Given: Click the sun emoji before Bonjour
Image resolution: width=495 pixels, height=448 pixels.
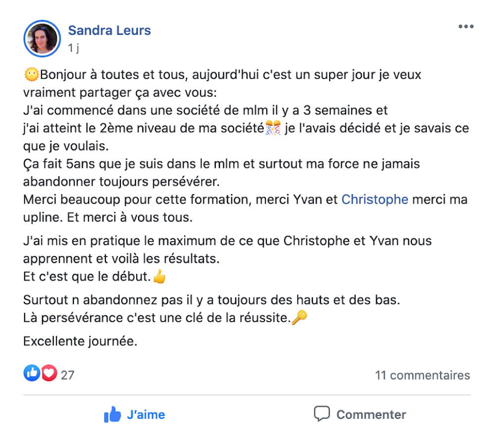Looking at the screenshot, I should click(31, 75).
